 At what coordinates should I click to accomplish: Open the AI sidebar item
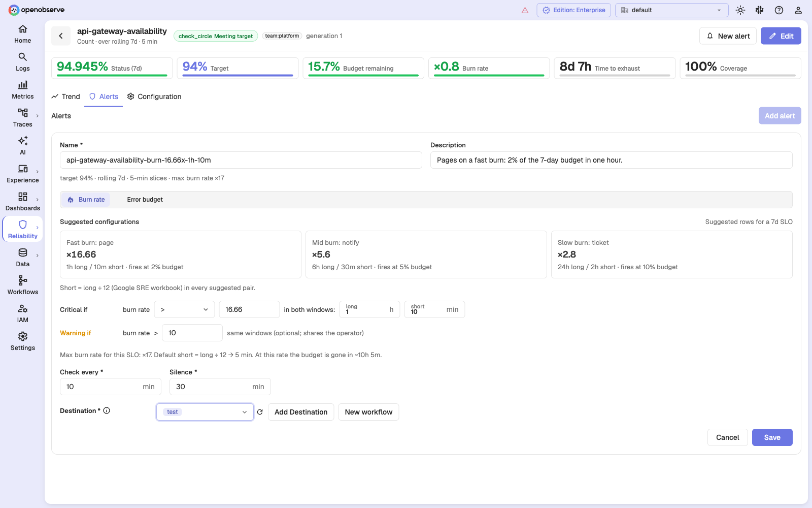click(x=22, y=146)
